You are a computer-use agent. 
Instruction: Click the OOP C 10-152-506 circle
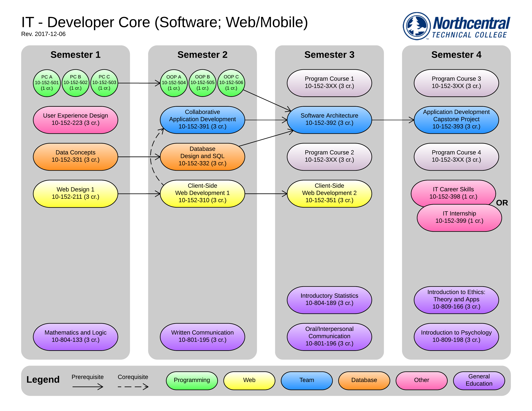(231, 83)
